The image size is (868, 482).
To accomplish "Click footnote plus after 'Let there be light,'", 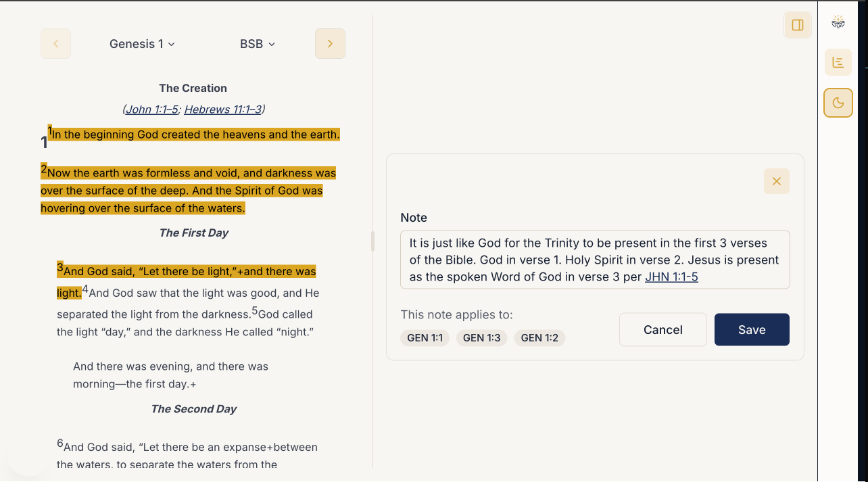I will (x=240, y=271).
